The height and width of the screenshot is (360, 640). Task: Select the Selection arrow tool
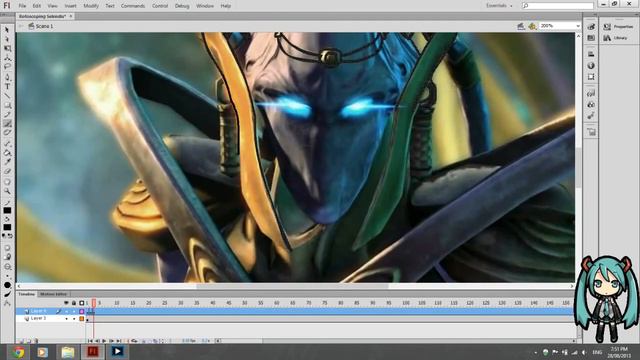[x=7, y=30]
